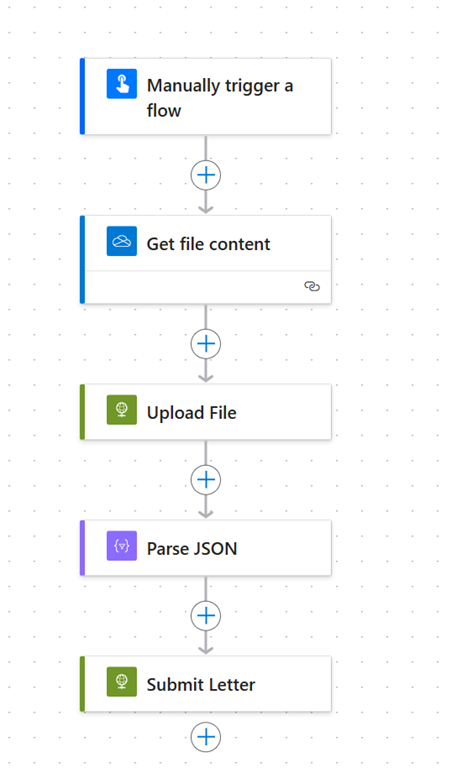Screen dimensions: 462x768
Task: Click the purple curly-brace Parse JSON icon
Action: (x=122, y=546)
